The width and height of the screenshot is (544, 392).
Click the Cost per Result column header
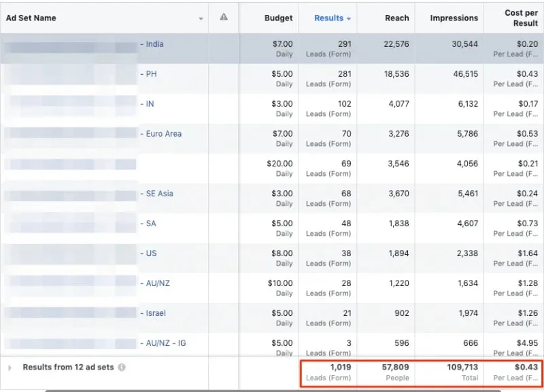[x=521, y=18]
